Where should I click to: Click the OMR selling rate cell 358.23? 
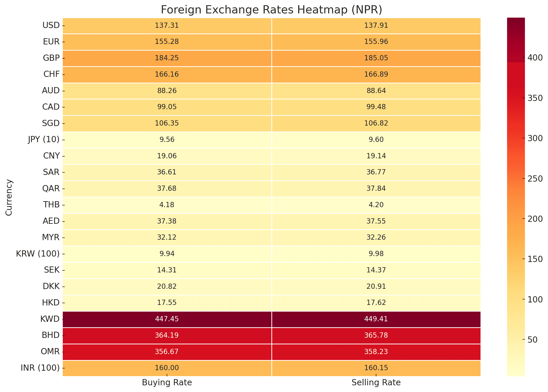(x=376, y=352)
